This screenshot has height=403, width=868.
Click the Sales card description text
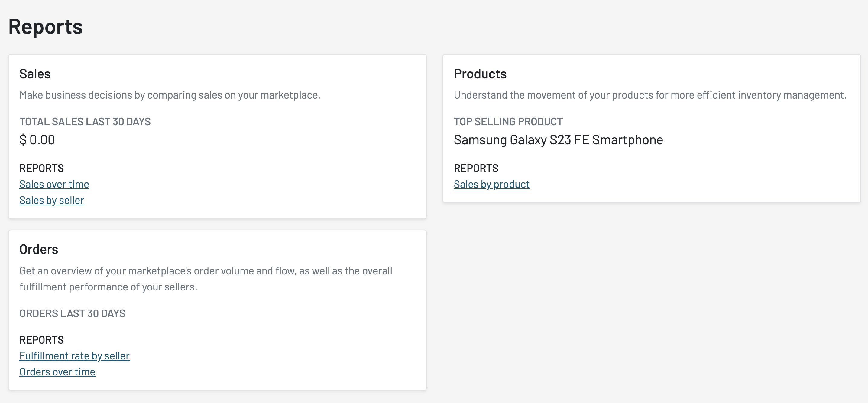coord(170,95)
